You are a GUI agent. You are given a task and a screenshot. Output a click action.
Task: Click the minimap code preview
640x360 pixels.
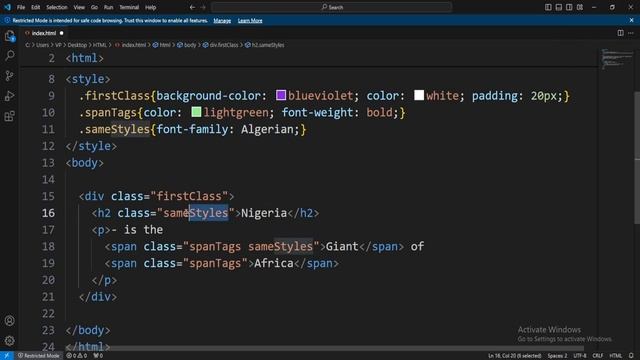point(617,60)
